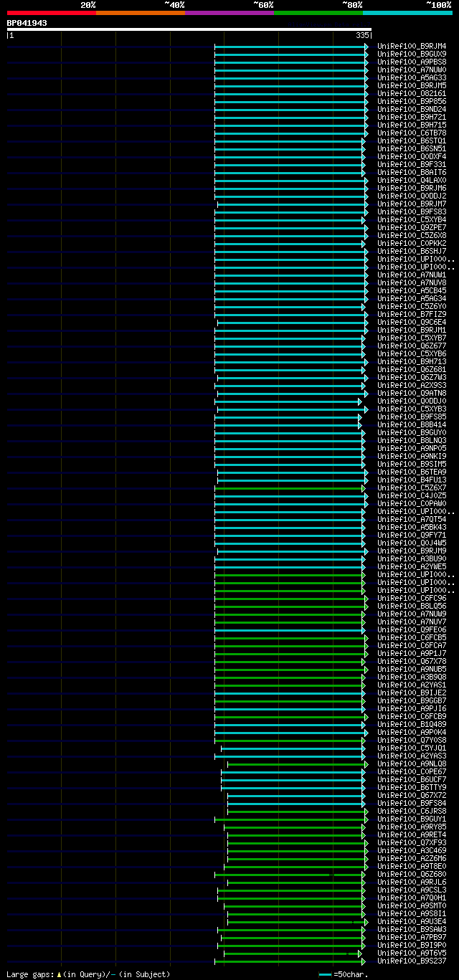Select label UniRef100_Q6Z677
This screenshot has height=980, width=459.
coord(412,346)
